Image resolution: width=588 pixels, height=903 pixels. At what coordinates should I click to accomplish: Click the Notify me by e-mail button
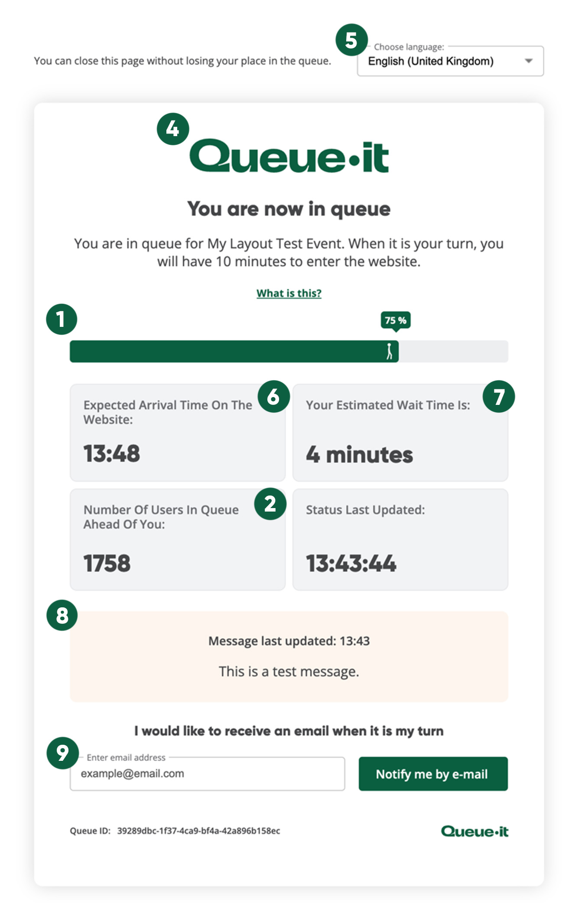point(433,774)
